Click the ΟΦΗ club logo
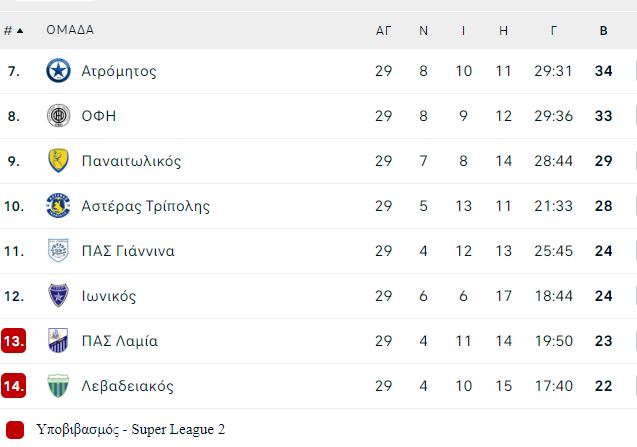This screenshot has width=637, height=447. (x=58, y=116)
